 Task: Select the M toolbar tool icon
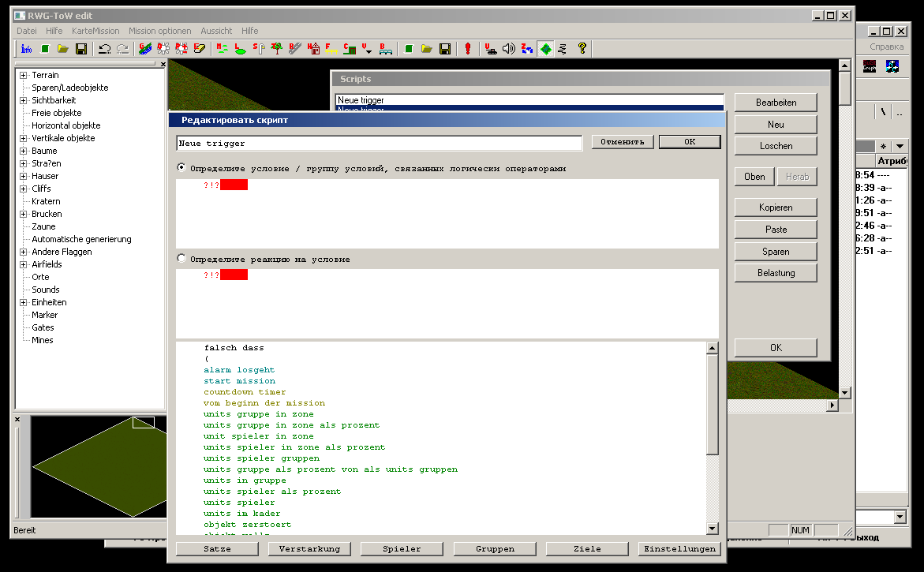(223, 49)
